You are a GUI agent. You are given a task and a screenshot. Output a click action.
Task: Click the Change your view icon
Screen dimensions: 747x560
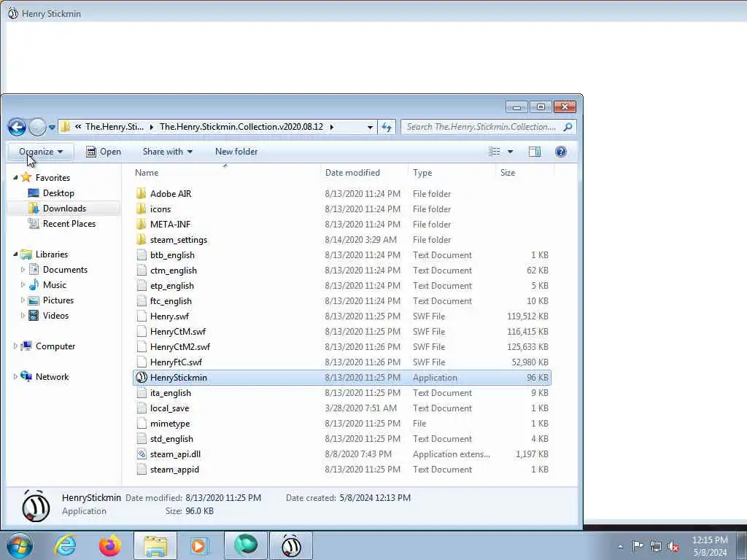(495, 152)
